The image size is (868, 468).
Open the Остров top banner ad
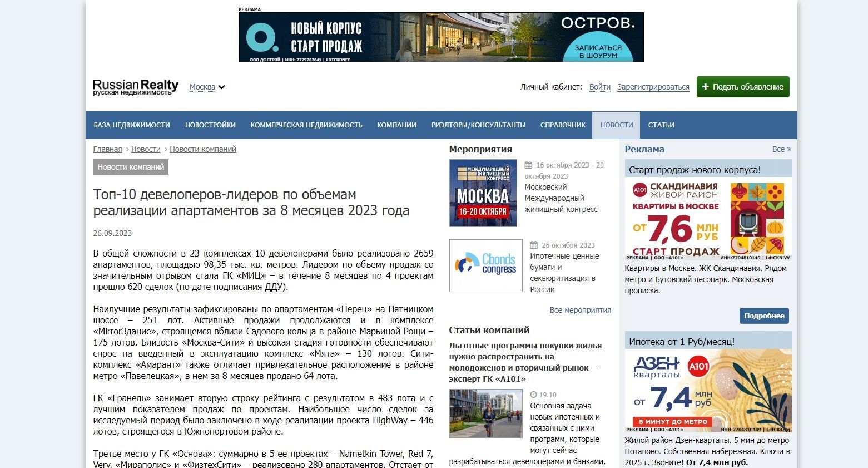pos(441,37)
